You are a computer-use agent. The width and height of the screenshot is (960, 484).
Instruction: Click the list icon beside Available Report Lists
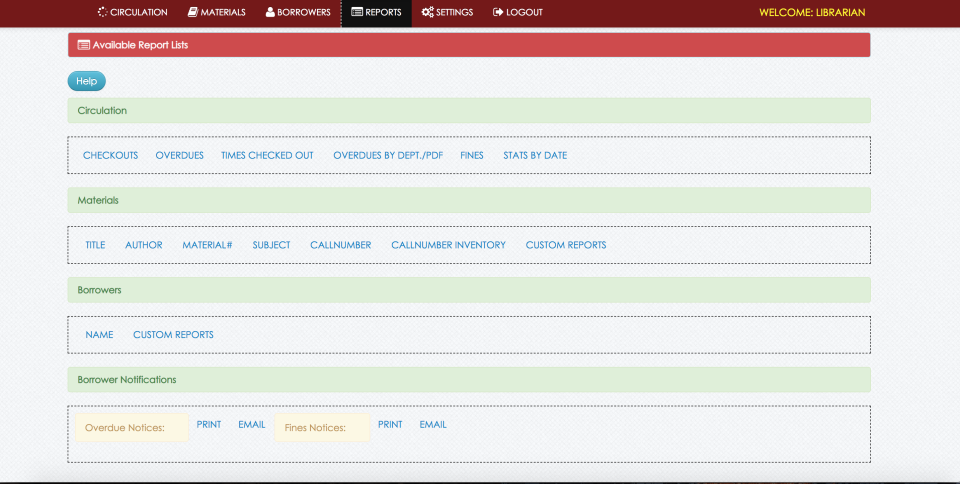pos(84,45)
